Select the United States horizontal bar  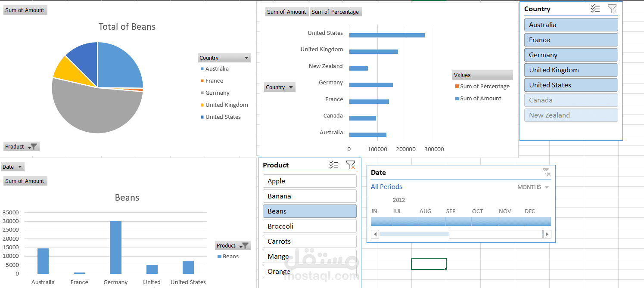pos(387,35)
